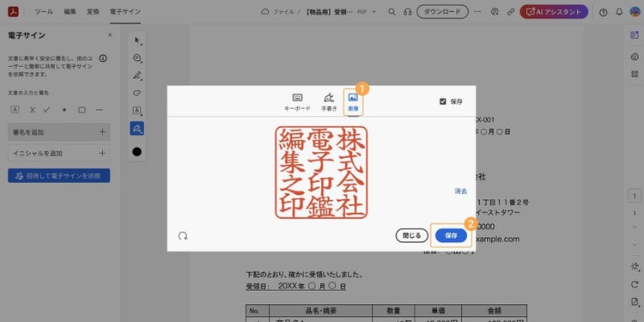Click イニシャルを追加 row
Image resolution: width=644 pixels, height=322 pixels.
point(59,153)
